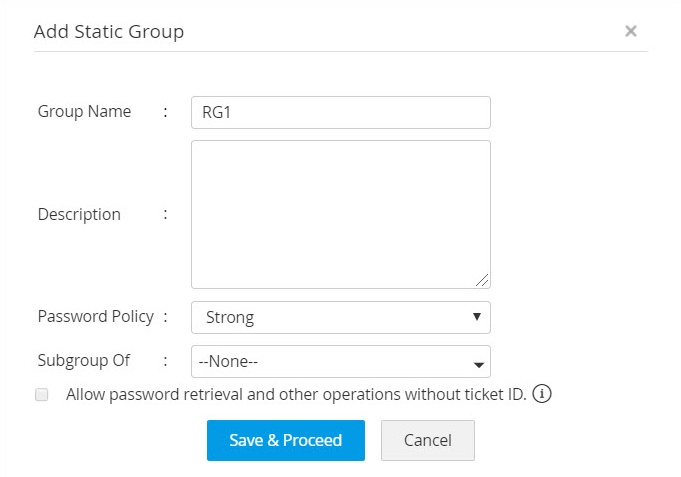Expand the Subgroup Of dropdown
The height and width of the screenshot is (477, 681).
click(x=340, y=362)
